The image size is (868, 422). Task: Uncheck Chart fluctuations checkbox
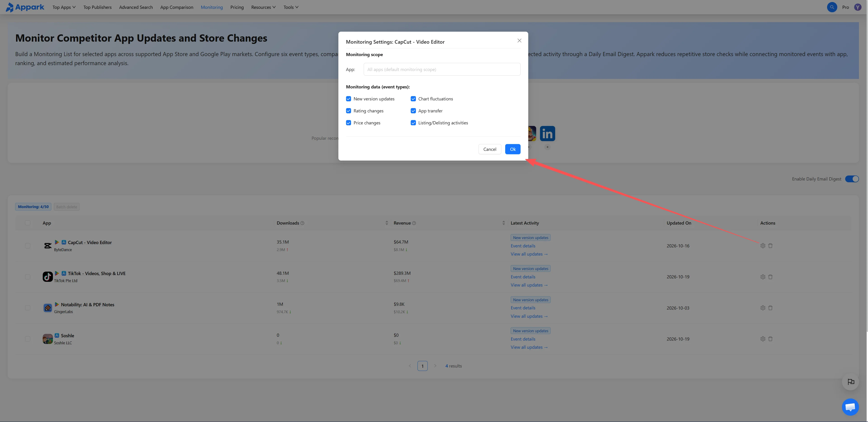[413, 99]
